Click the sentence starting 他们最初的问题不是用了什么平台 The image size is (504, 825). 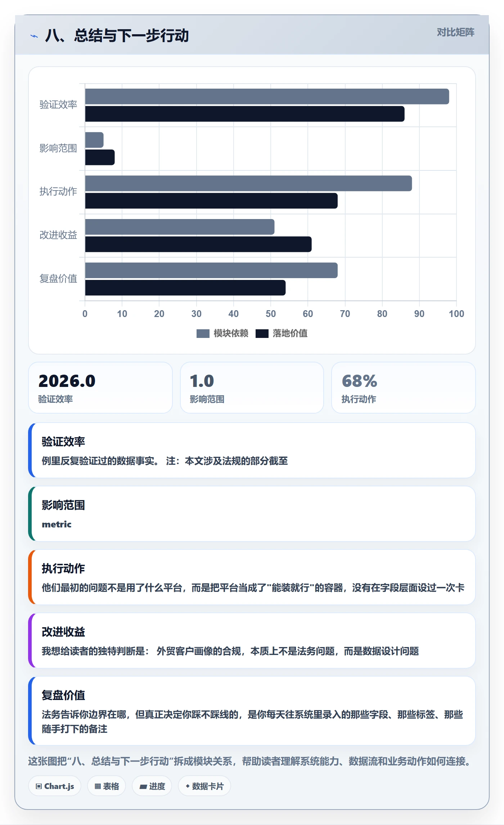[x=253, y=588]
